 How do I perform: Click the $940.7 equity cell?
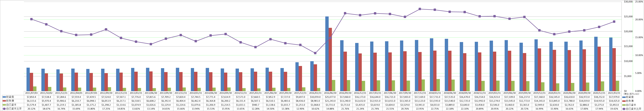256,105
